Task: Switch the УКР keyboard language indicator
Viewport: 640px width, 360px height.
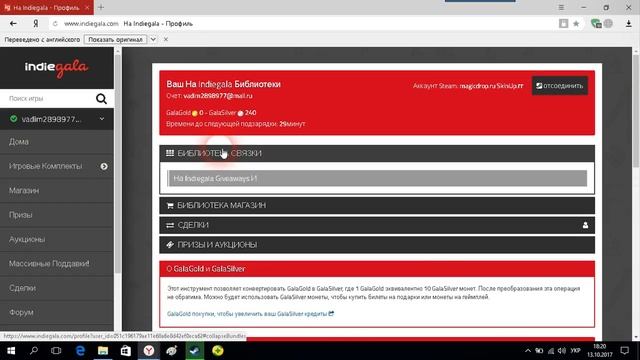Action: (575, 351)
